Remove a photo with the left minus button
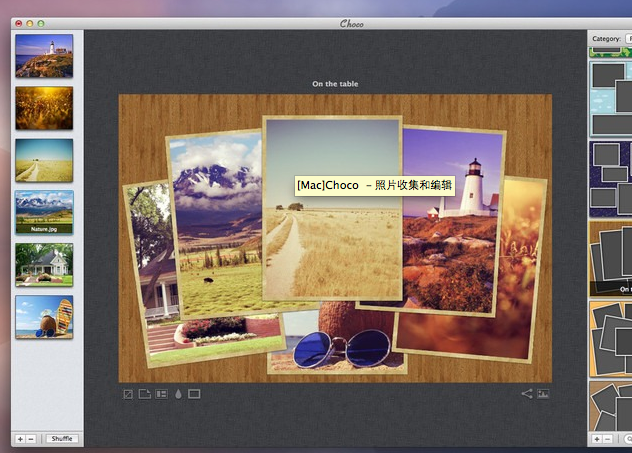This screenshot has height=453, width=632. click(x=31, y=439)
